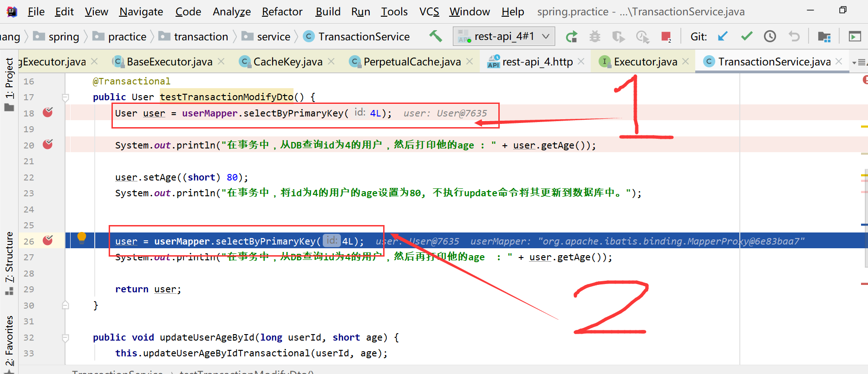Show the hidden editor tabs list
868x374 pixels.
point(858,62)
